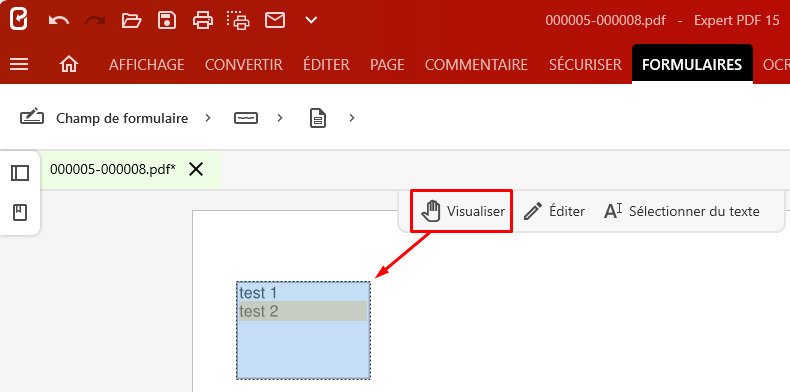Screen dimensions: 790x392
Task: Click the redo arrow icon
Action: point(95,21)
